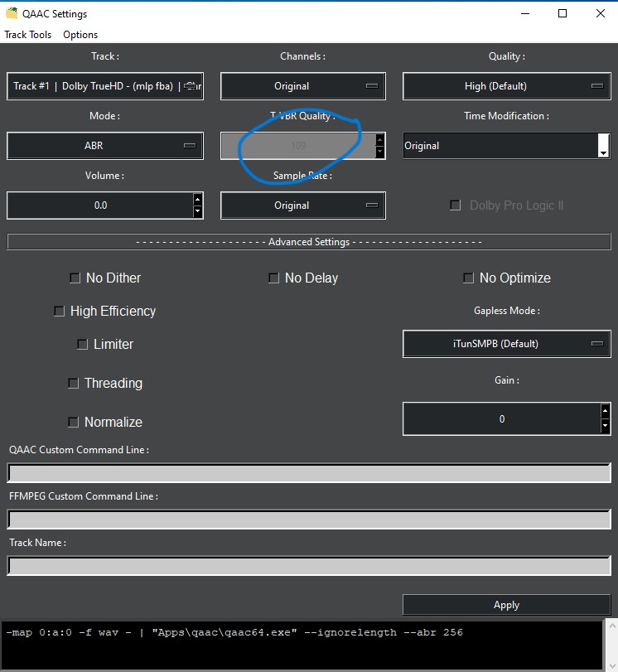Open the Track Tools menu
This screenshot has width=618, height=672.
point(28,35)
